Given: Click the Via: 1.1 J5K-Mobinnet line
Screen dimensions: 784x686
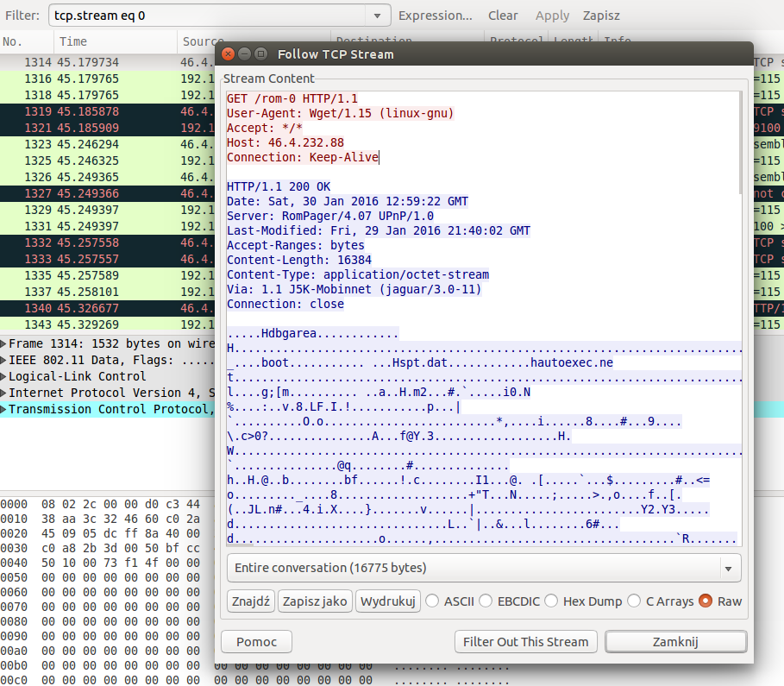Looking at the screenshot, I should (x=354, y=289).
